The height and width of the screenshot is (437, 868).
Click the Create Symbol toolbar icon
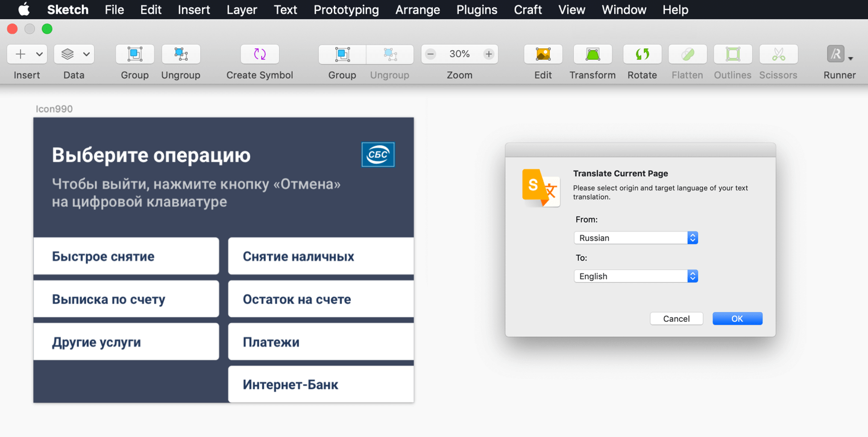coord(260,54)
